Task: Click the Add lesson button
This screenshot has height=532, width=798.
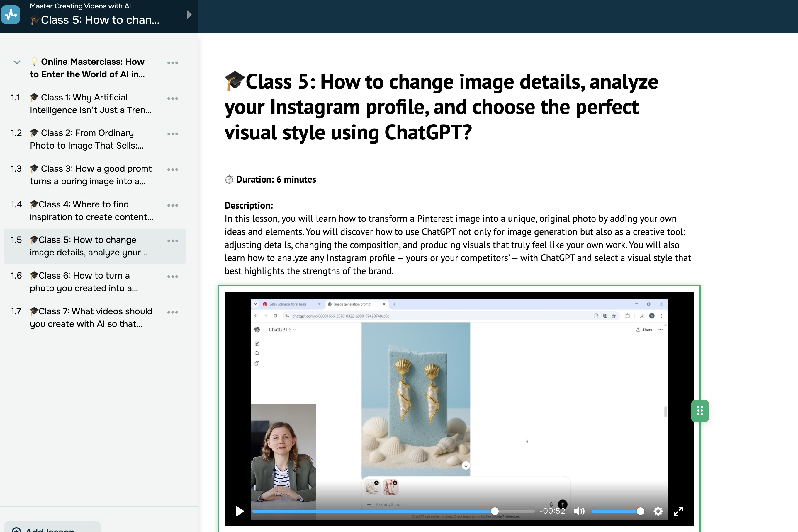Action: coord(43,528)
